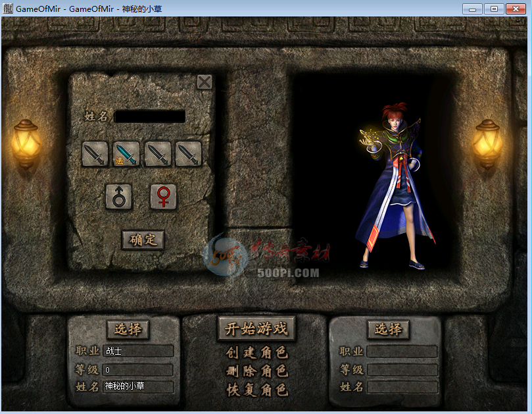Choose the male gender symbol
Image resolution: width=532 pixels, height=414 pixels.
coord(119,197)
